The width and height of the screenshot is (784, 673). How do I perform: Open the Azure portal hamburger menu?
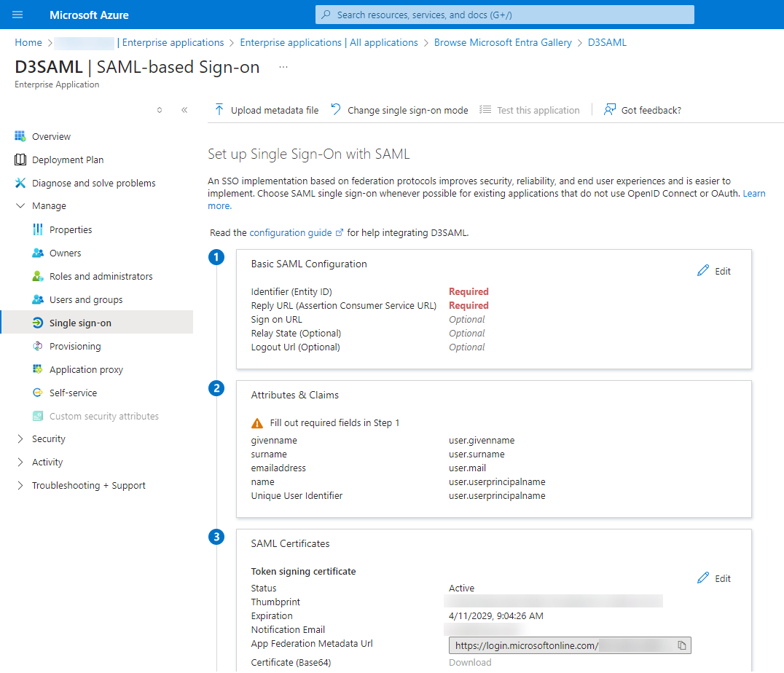17,15
